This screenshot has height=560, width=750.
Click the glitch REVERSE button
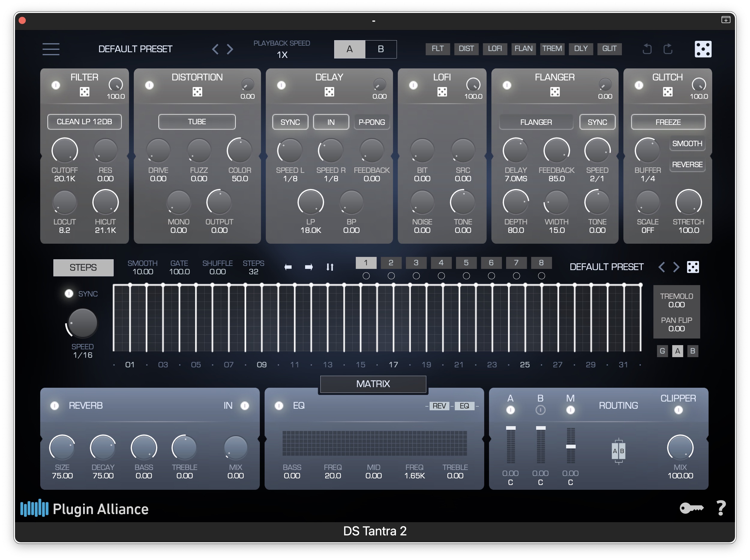687,164
